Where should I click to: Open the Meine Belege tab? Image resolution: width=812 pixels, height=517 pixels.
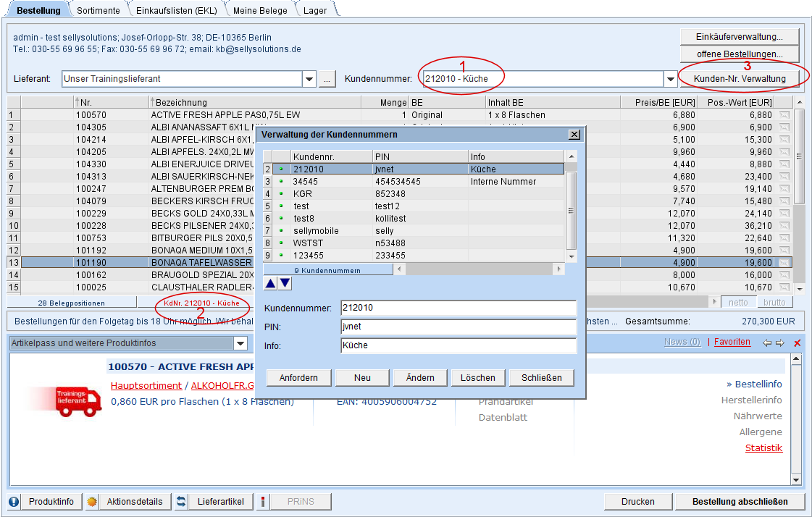click(259, 10)
